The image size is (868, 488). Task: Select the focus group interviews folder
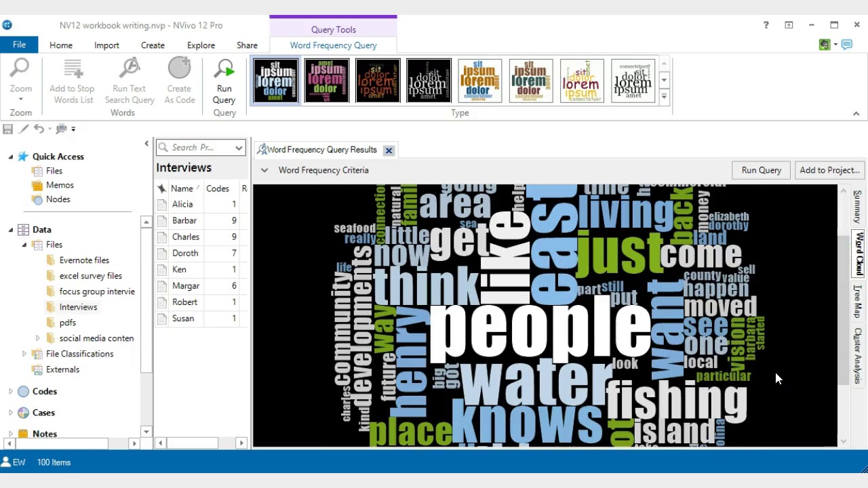(x=97, y=291)
